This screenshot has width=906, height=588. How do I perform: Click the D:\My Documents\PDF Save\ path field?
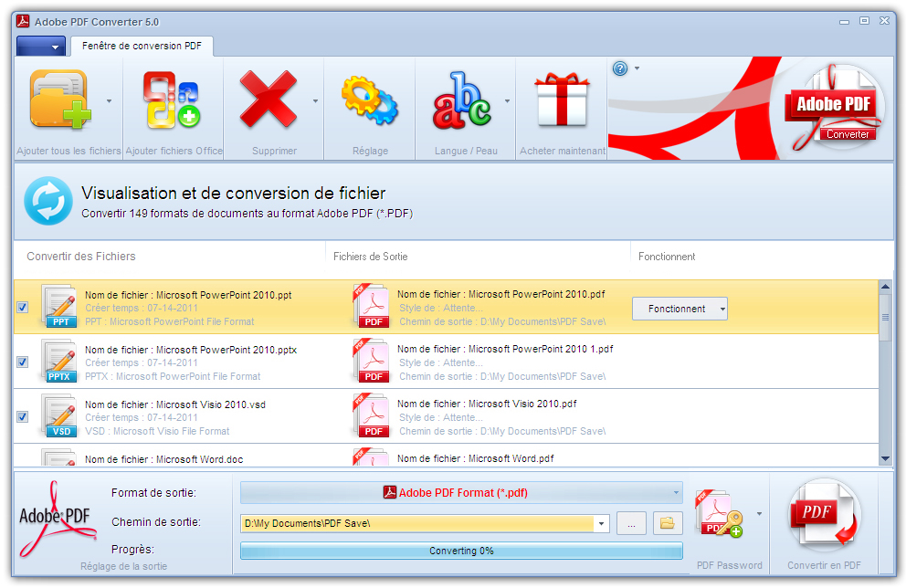416,524
